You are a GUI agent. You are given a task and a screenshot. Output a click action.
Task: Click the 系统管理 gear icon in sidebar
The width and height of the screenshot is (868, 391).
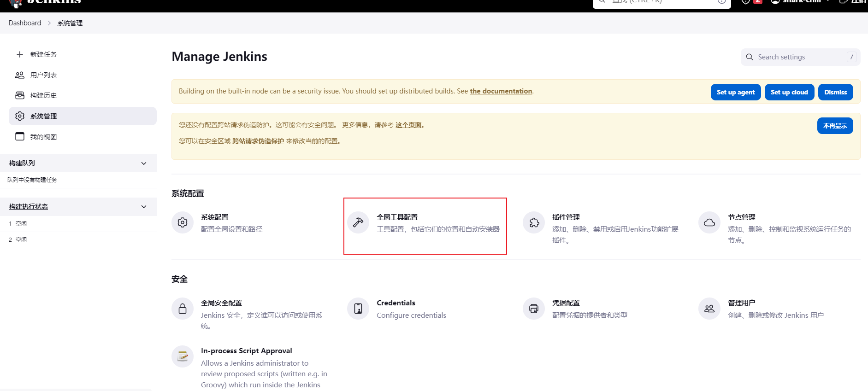(20, 116)
